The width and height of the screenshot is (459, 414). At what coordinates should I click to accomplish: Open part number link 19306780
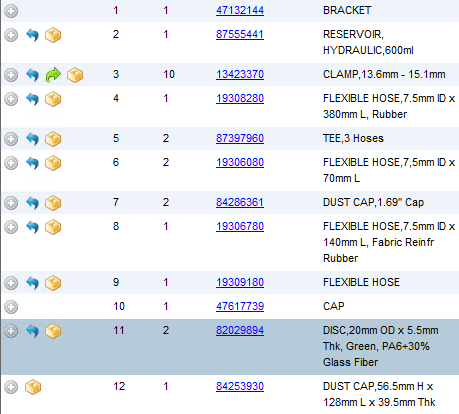[240, 226]
